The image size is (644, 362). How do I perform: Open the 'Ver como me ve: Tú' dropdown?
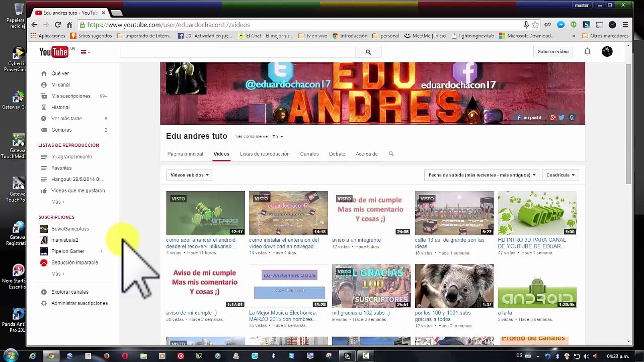[278, 137]
